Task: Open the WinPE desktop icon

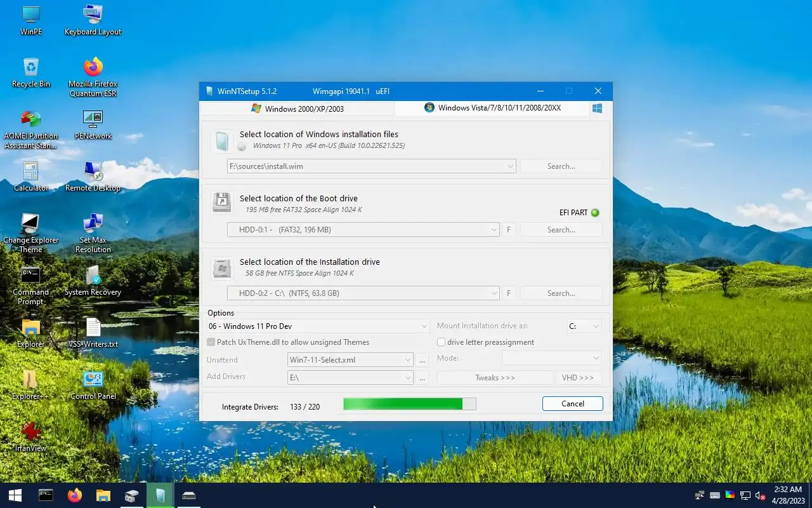Action: [30, 20]
